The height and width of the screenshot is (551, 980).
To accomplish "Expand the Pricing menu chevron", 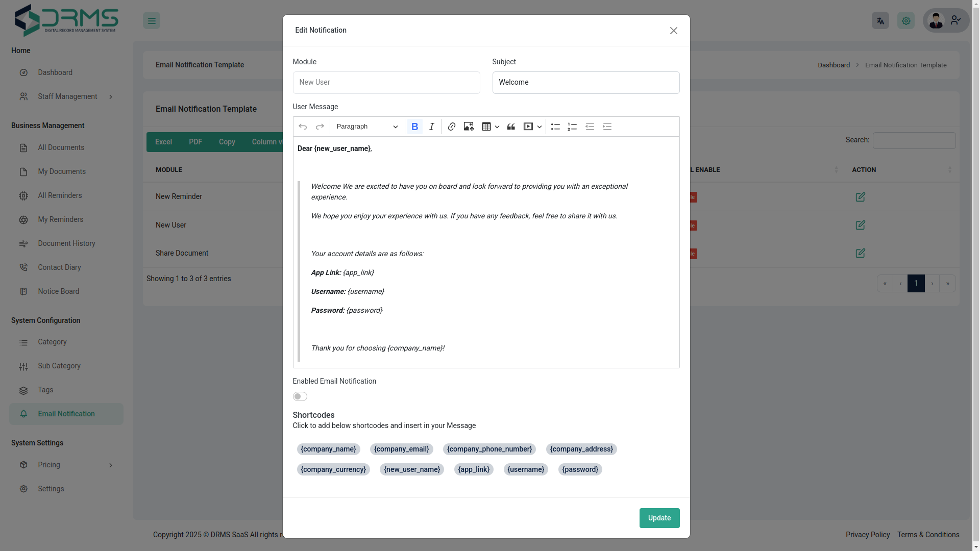I will (111, 465).
